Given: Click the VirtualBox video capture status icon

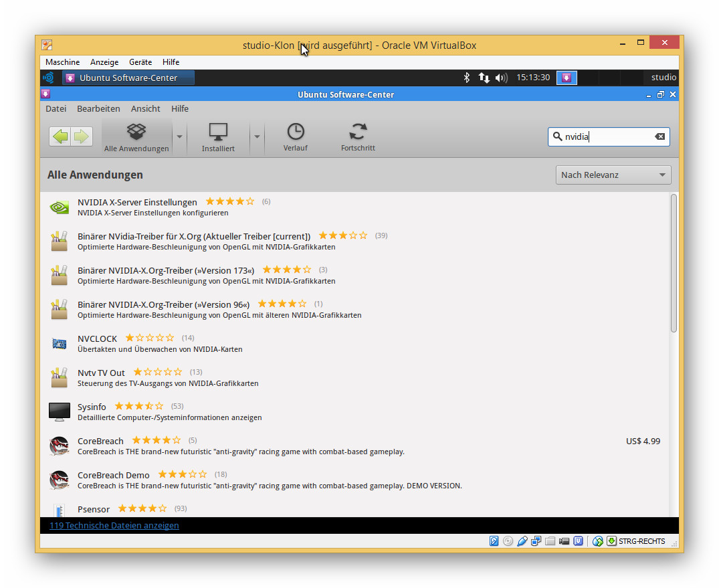Looking at the screenshot, I should 564,541.
